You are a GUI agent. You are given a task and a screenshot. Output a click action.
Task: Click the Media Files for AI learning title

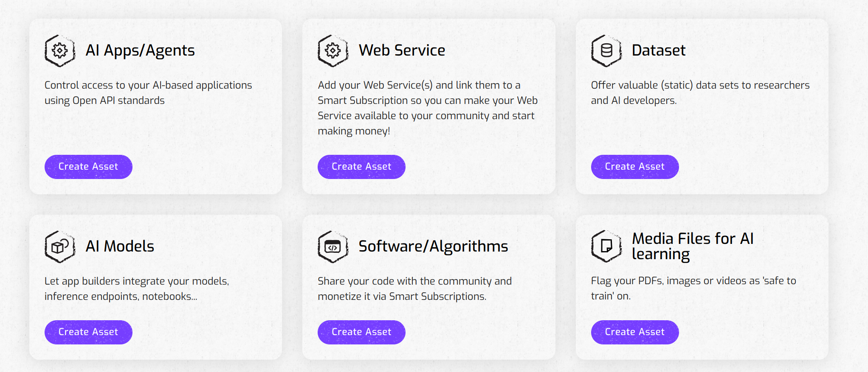click(692, 246)
